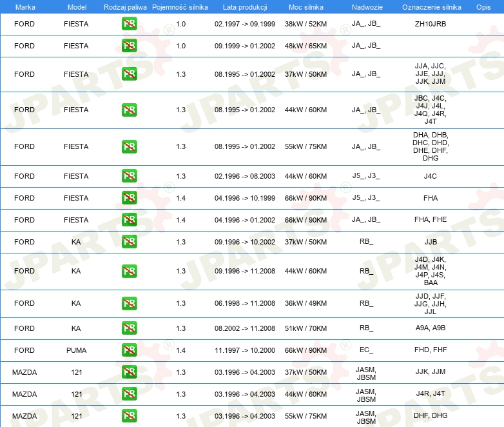
Task: Click the Pojemność silnika column header
Action: [x=180, y=7]
